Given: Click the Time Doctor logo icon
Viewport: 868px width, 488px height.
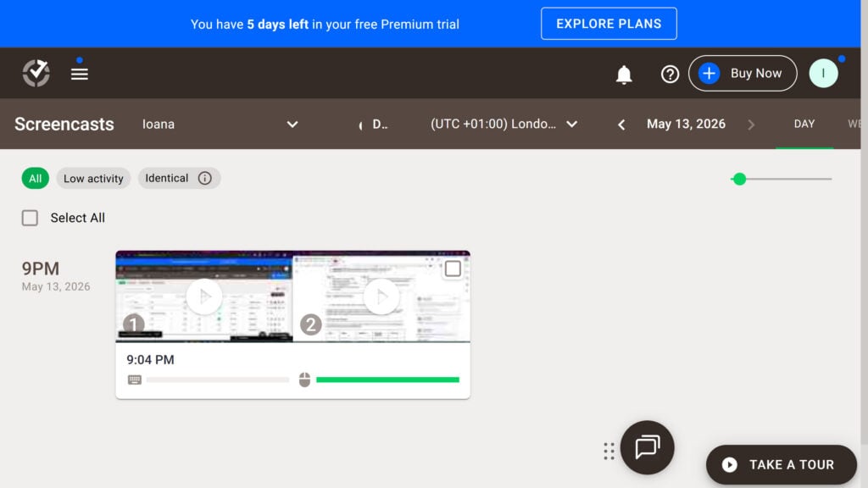Looking at the screenshot, I should coord(36,73).
